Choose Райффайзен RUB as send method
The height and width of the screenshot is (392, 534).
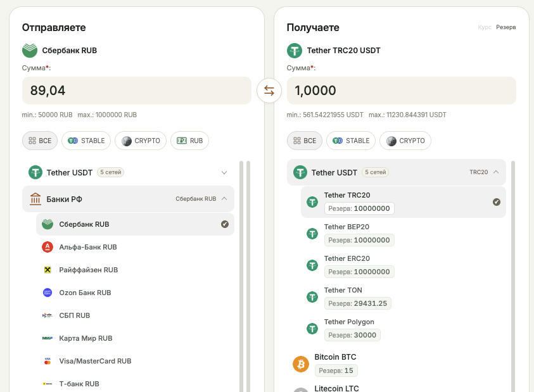pyautogui.click(x=135, y=270)
